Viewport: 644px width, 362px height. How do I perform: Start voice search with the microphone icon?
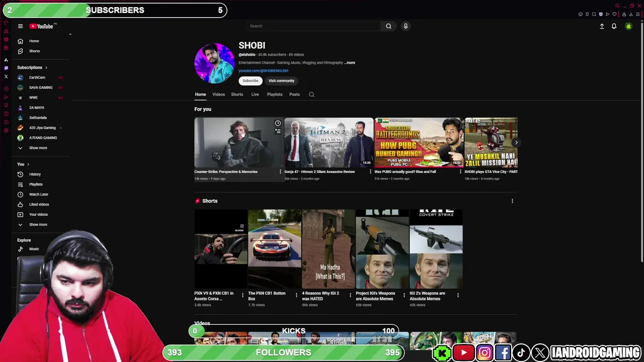(406, 26)
